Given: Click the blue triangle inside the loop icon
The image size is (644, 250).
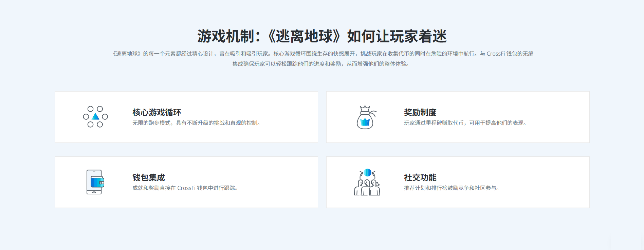Looking at the screenshot, I should (96, 117).
